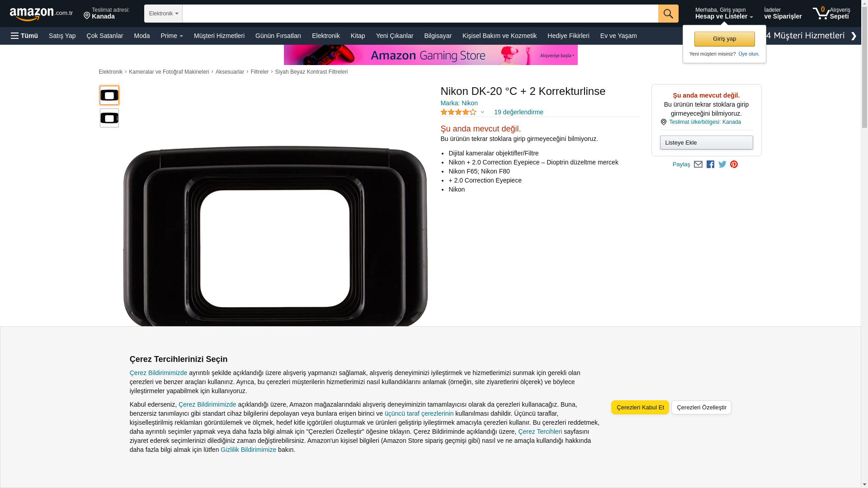Open the Gizlilik Bildirimimize link
The height and width of the screenshot is (488, 868).
coord(248,450)
